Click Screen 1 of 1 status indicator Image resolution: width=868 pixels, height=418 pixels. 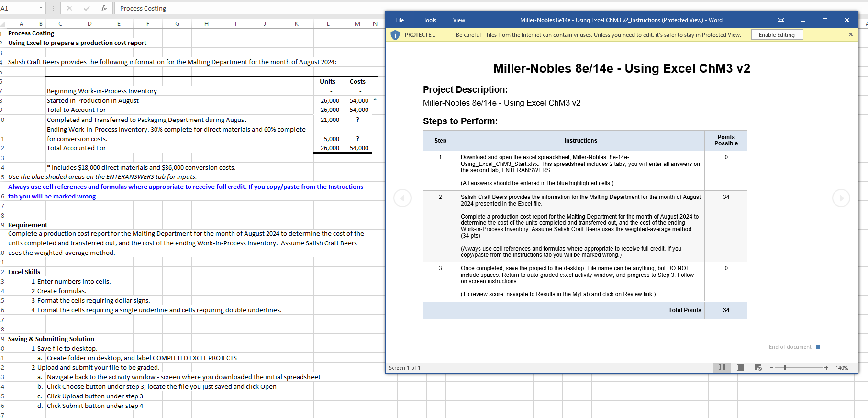point(404,368)
